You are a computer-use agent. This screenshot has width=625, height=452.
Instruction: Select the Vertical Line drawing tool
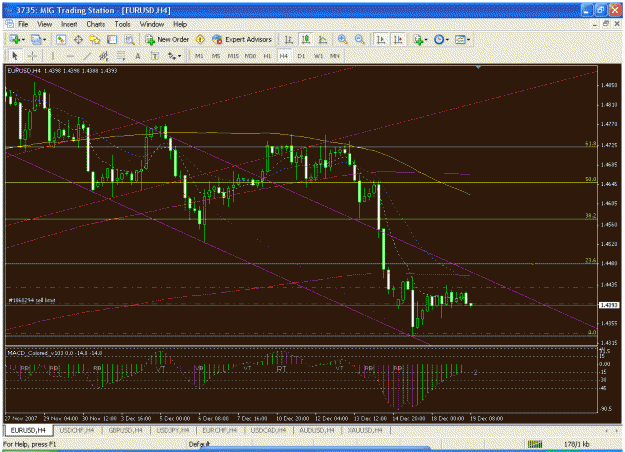tap(52, 56)
